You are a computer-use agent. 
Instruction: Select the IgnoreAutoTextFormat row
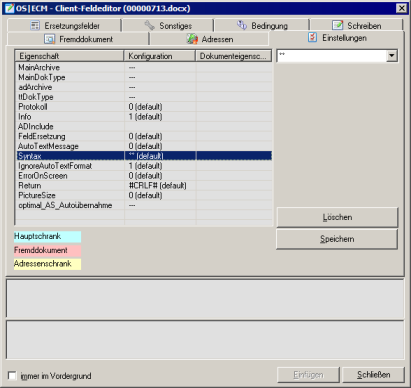click(x=144, y=166)
